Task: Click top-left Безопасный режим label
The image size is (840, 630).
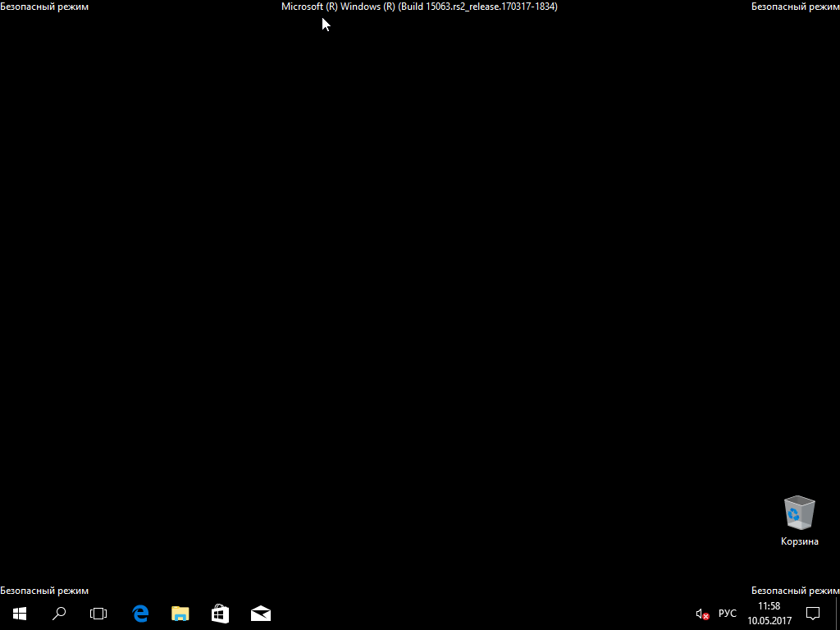Action: pos(44,7)
